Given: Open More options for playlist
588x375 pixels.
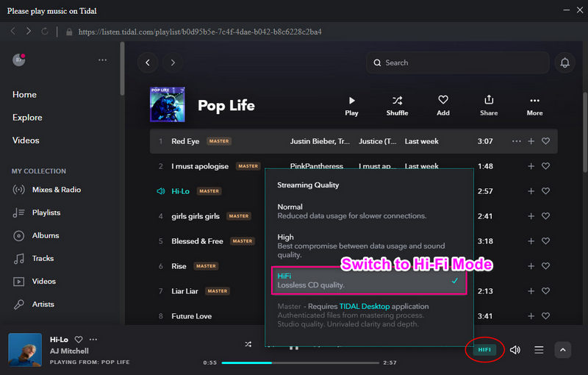Looking at the screenshot, I should click(x=534, y=106).
